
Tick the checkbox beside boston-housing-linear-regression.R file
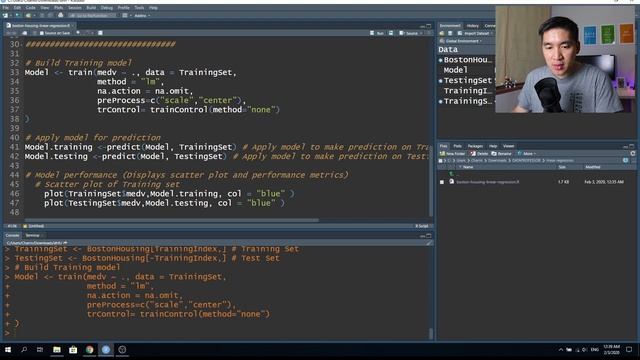(442, 182)
